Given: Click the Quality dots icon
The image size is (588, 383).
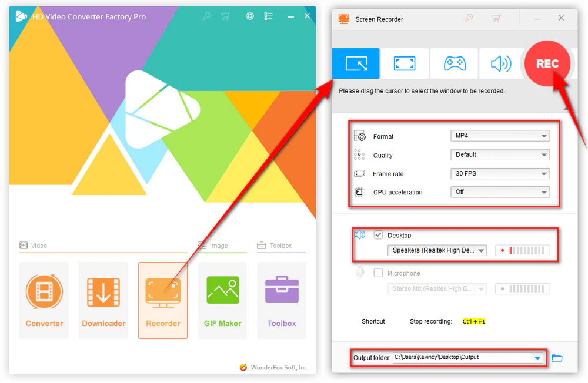Looking at the screenshot, I should click(359, 154).
